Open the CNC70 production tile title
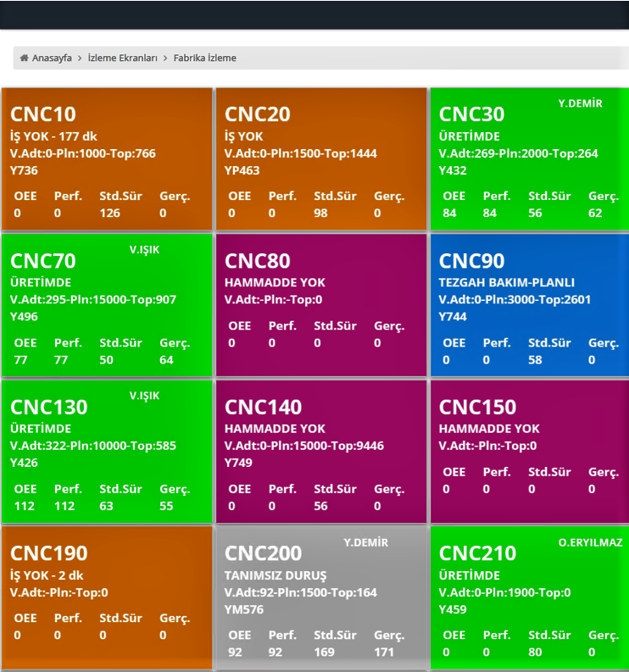This screenshot has width=629, height=672. coord(43,260)
